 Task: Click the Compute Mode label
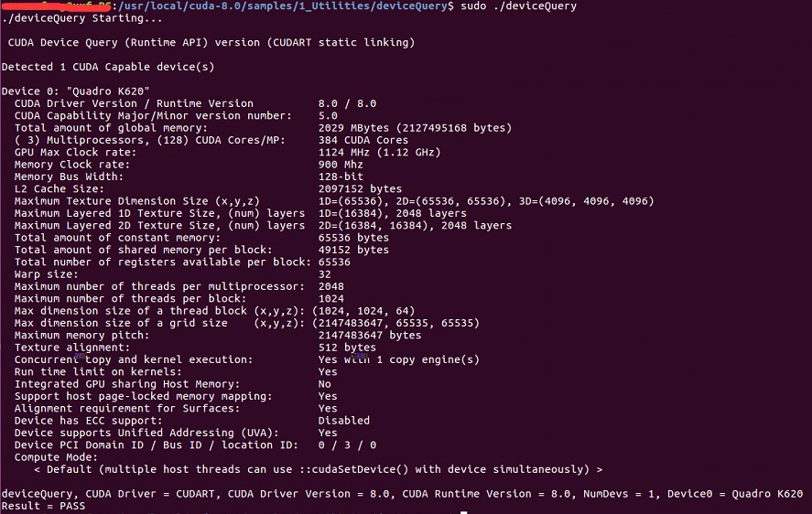(x=56, y=457)
